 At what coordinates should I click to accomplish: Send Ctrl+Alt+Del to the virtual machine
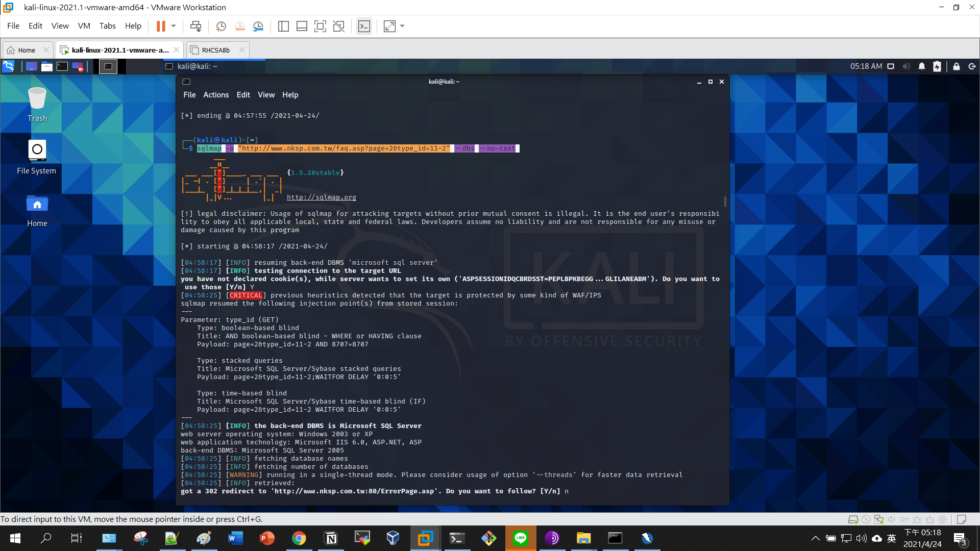[195, 26]
